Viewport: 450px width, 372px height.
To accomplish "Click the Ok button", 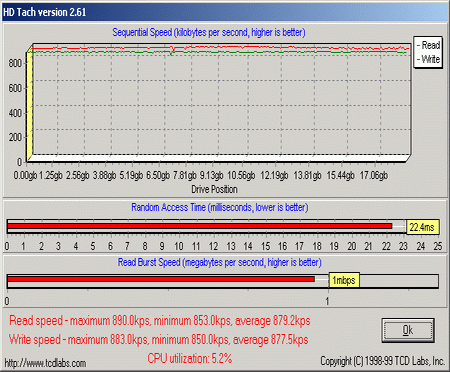I will pos(408,330).
